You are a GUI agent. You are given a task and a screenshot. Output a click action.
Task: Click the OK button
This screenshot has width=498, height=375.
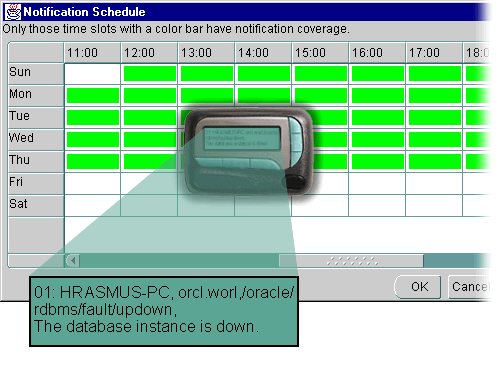[x=418, y=287]
